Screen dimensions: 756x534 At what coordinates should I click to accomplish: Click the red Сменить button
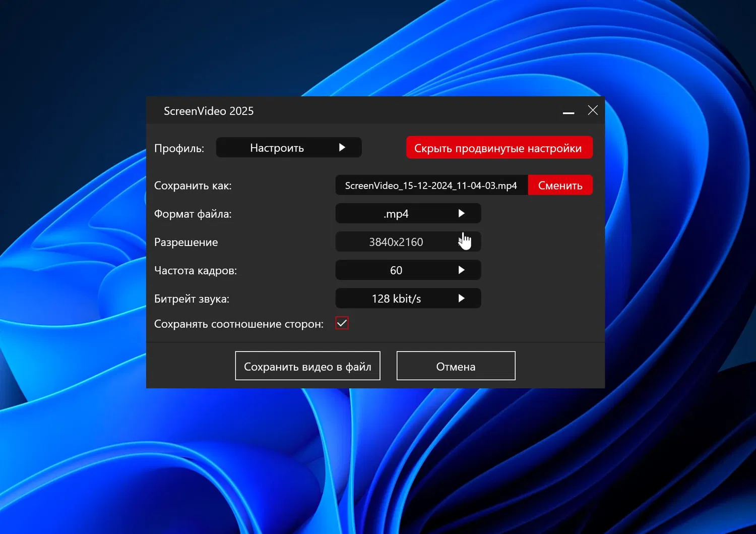(x=560, y=185)
